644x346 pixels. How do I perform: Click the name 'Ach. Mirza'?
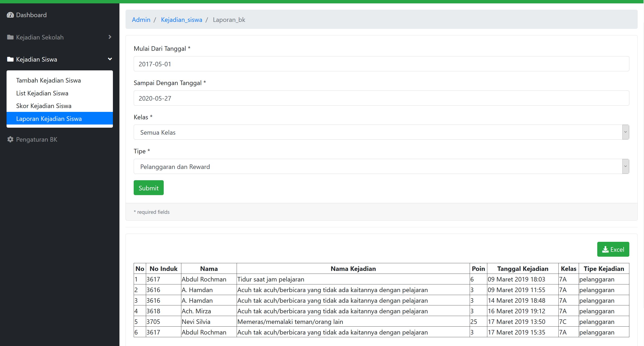[x=196, y=311]
